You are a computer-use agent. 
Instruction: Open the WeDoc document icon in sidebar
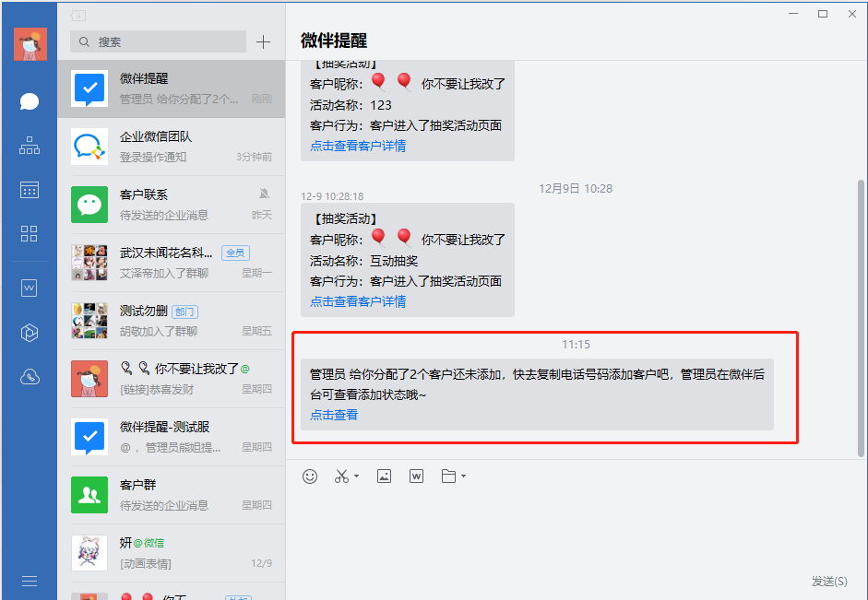tap(30, 288)
